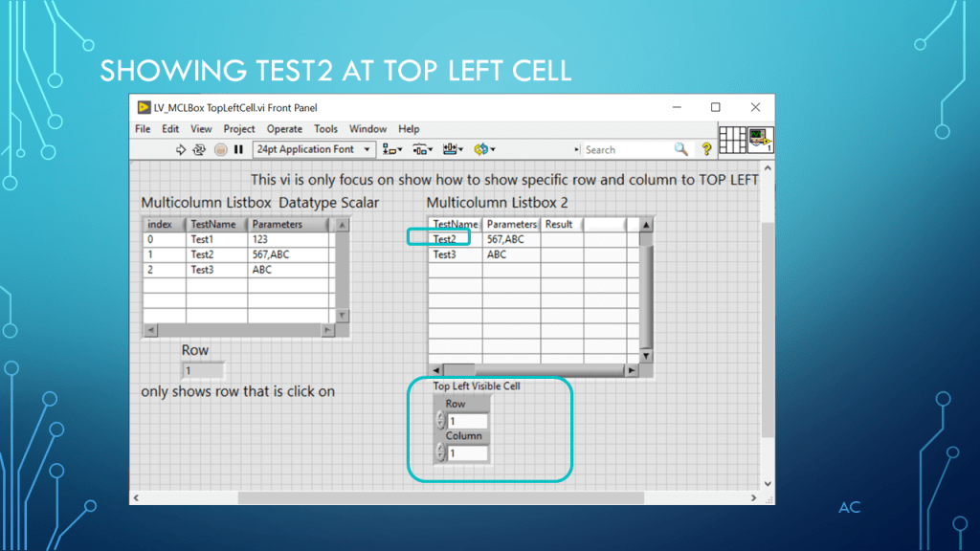Click the Test1 row in the left listbox
The width and height of the screenshot is (980, 551).
[202, 239]
